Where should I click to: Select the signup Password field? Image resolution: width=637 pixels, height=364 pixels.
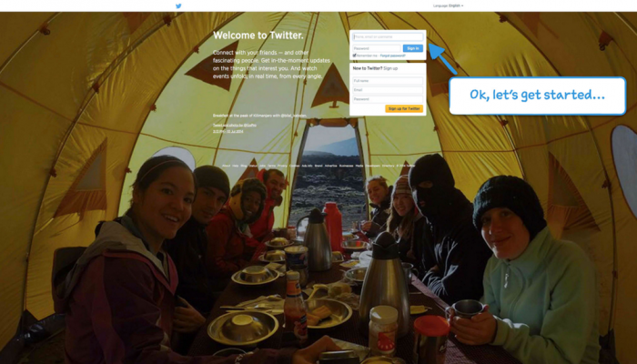coord(388,99)
